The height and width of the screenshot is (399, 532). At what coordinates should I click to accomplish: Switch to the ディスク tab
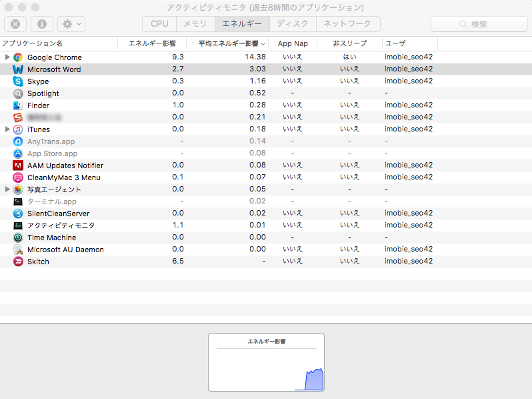pos(293,24)
